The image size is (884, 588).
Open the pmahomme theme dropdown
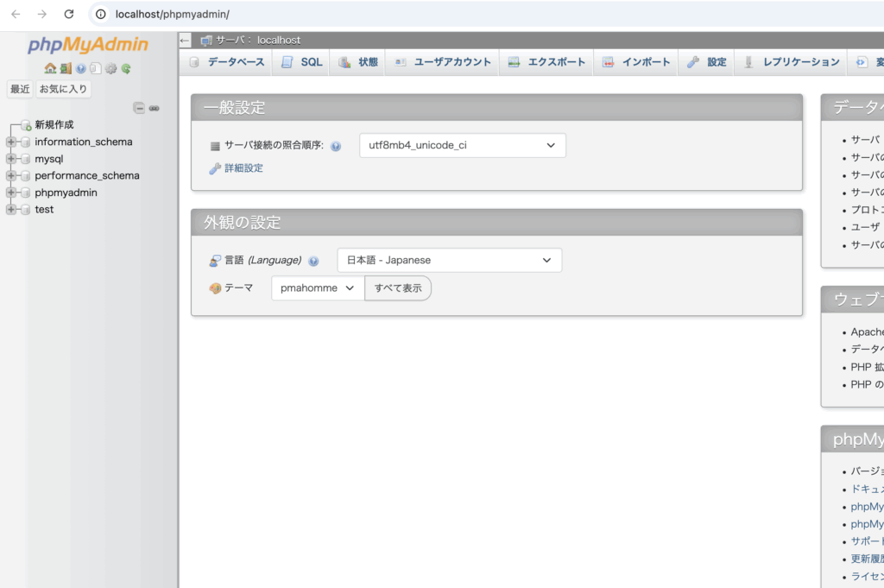pos(317,288)
